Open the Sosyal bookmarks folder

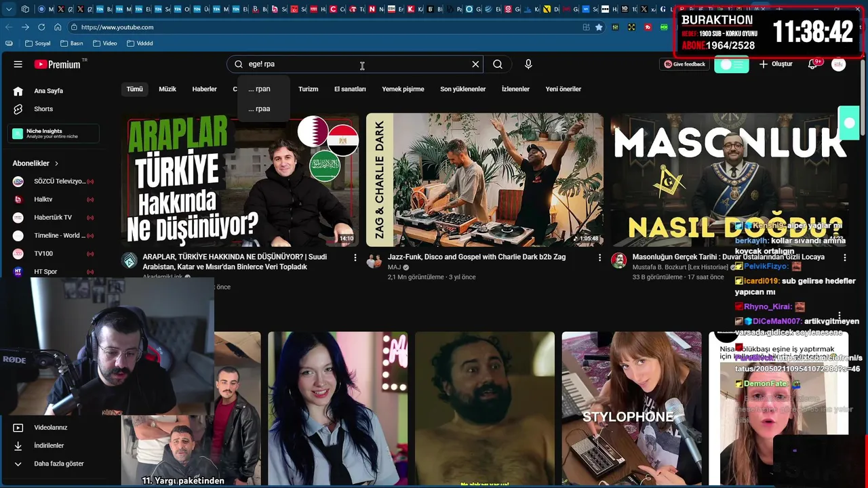(38, 43)
